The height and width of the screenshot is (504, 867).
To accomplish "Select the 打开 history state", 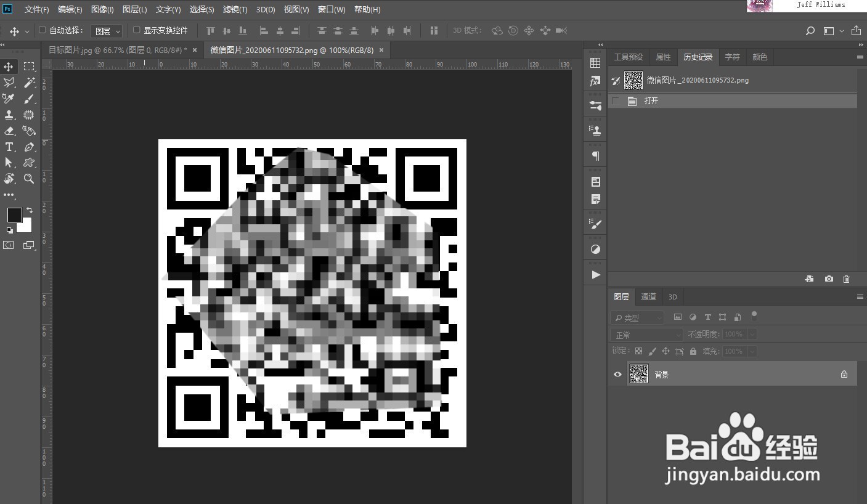I will [x=732, y=101].
